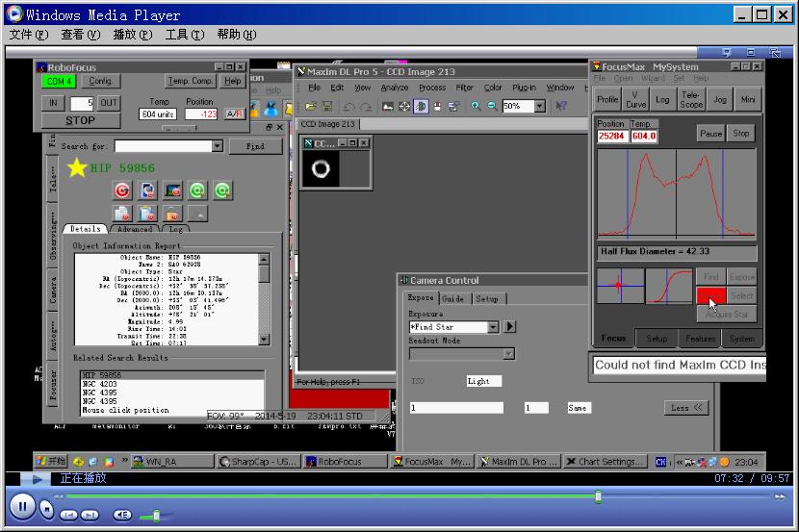Image resolution: width=799 pixels, height=532 pixels.
Task: Click the Pause button in FocusMax
Action: (x=710, y=134)
